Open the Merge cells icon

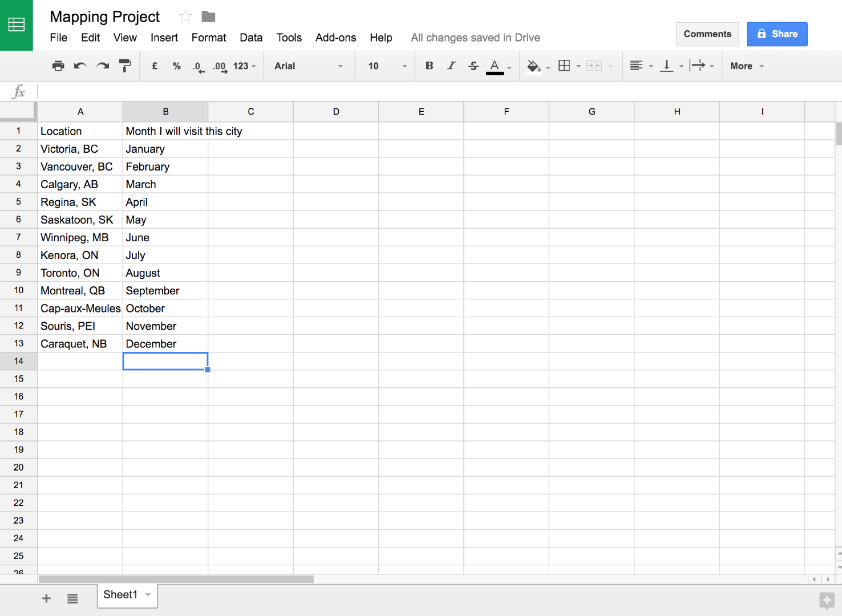595,66
